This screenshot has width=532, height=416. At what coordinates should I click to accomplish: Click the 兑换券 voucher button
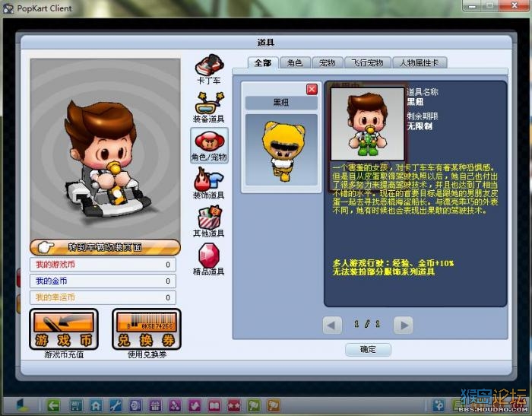(147, 329)
